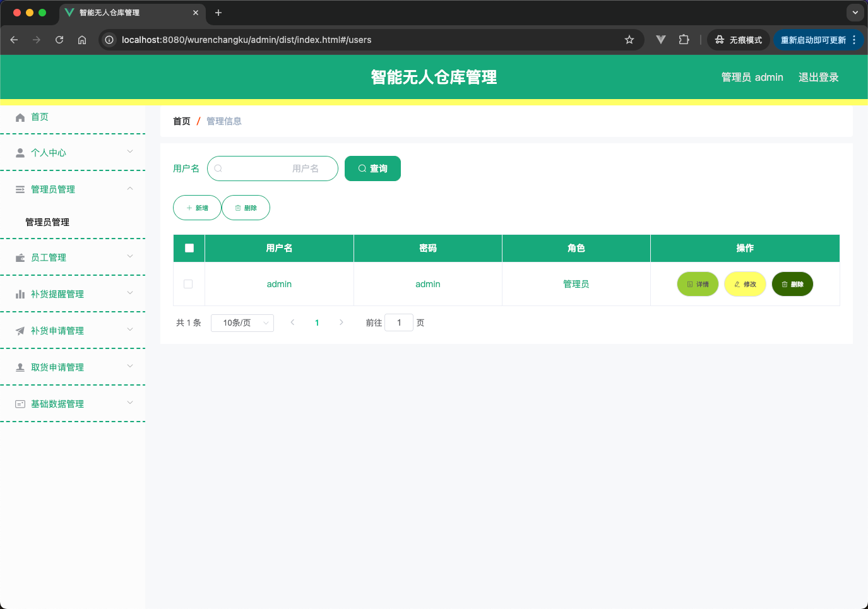Open the 补货提醒管理 sidebar menu
Screen dimensions: 868x609
(x=73, y=294)
